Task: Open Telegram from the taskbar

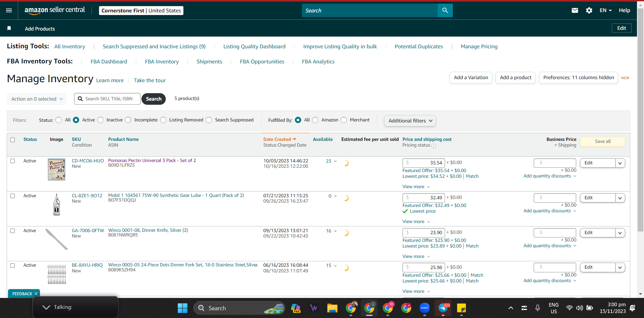Action: [x=443, y=308]
